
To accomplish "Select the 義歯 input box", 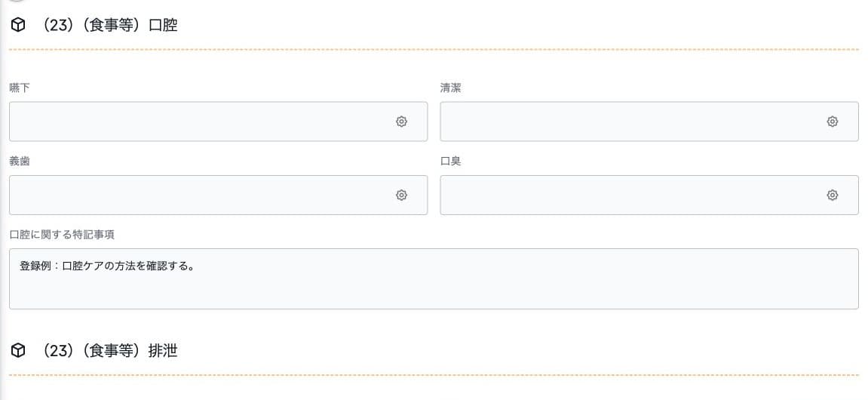I will click(218, 195).
